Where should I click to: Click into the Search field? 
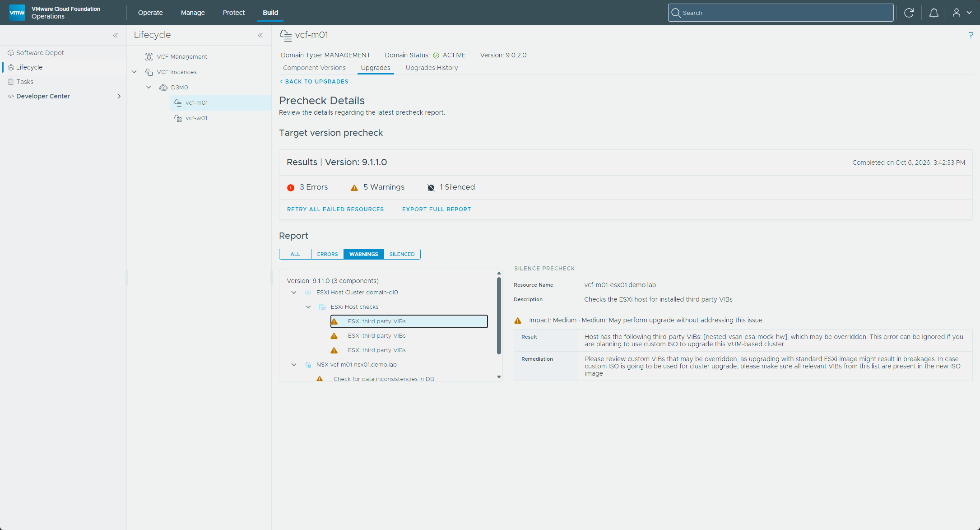pos(780,13)
